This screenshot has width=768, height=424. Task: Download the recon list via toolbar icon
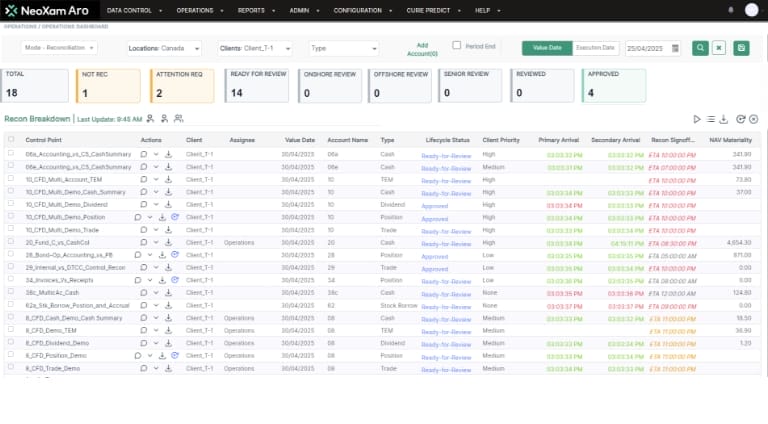point(725,119)
